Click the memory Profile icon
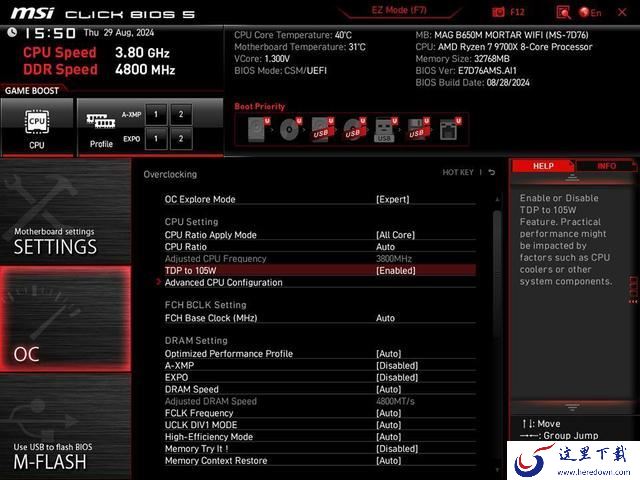This screenshot has height=480, width=640. [x=101, y=121]
